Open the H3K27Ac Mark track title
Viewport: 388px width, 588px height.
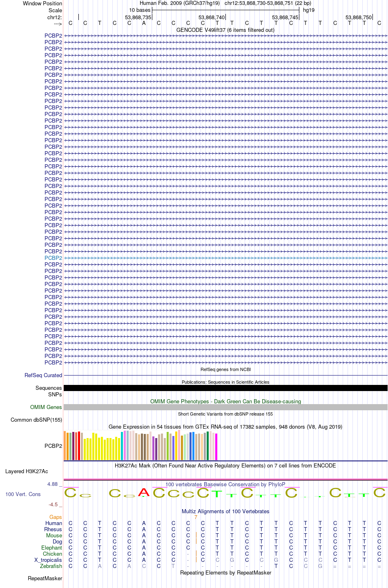[x=225, y=465]
